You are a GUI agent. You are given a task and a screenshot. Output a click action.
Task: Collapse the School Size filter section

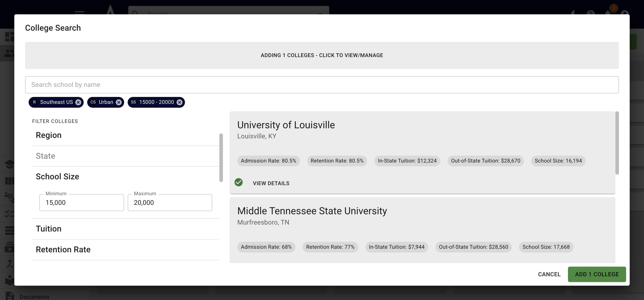126,177
